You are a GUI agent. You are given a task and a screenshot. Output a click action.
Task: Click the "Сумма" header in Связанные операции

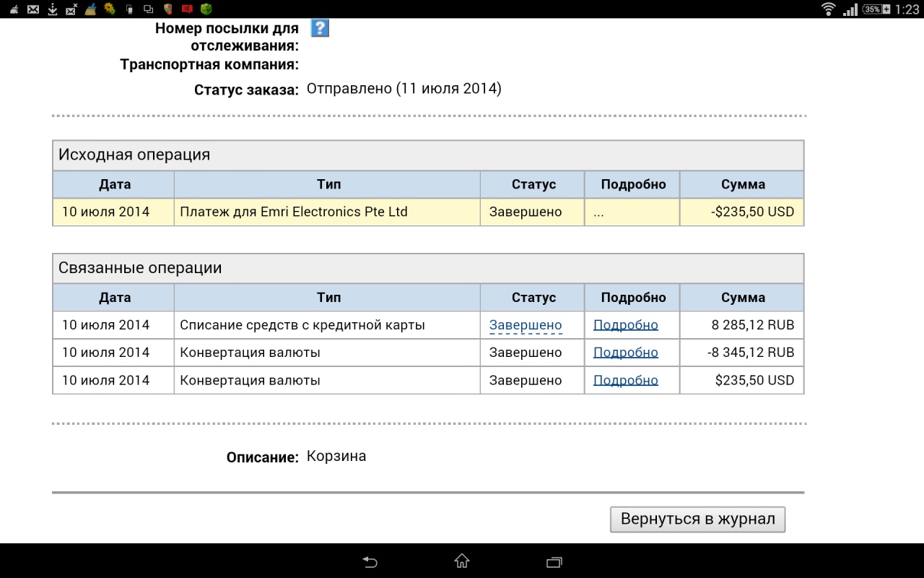tap(742, 298)
